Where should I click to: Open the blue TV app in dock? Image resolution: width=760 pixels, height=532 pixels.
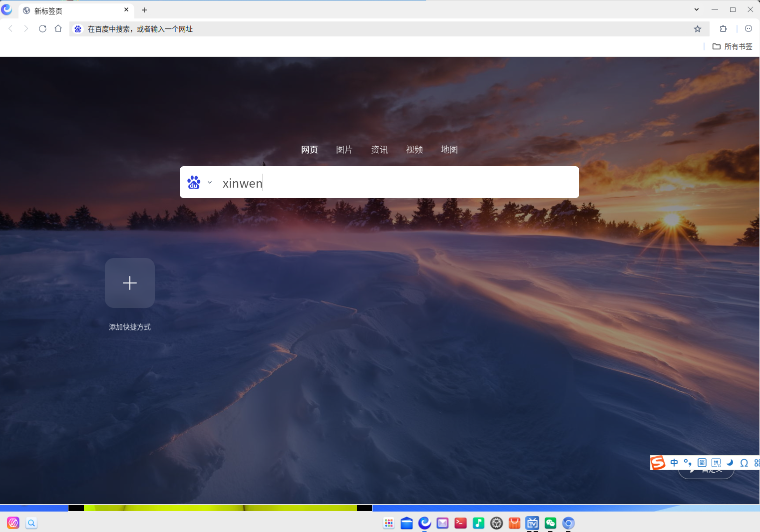pos(533,523)
